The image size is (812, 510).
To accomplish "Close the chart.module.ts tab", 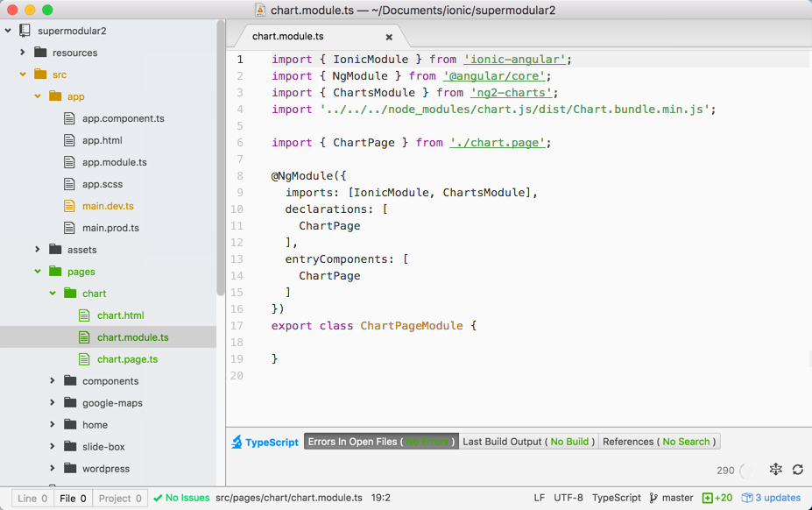I will [x=389, y=37].
